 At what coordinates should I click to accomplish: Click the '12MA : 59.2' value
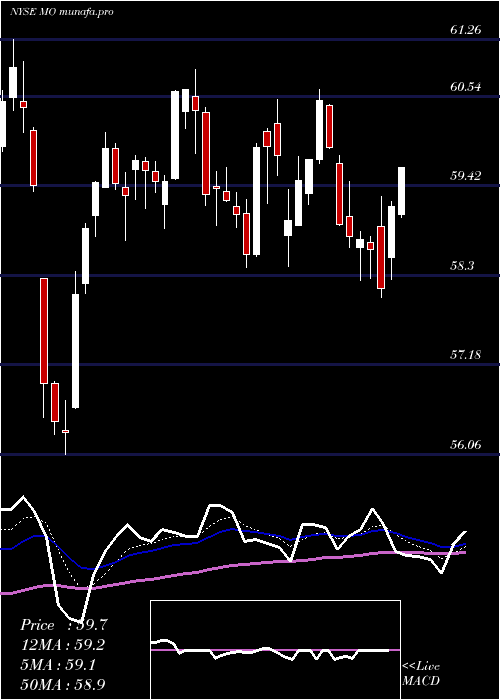tap(63, 645)
